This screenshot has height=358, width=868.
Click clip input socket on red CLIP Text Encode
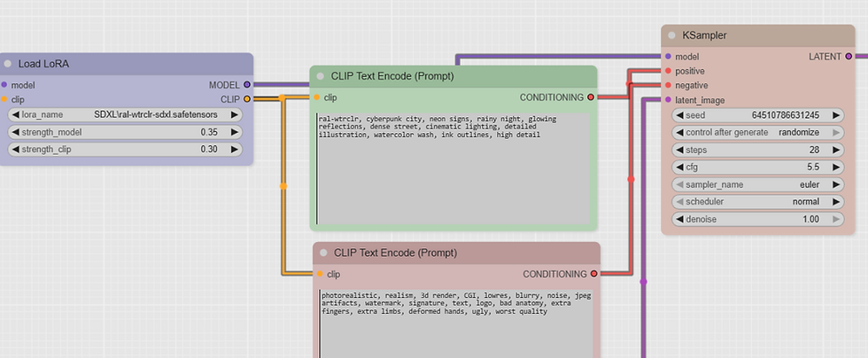coord(320,274)
